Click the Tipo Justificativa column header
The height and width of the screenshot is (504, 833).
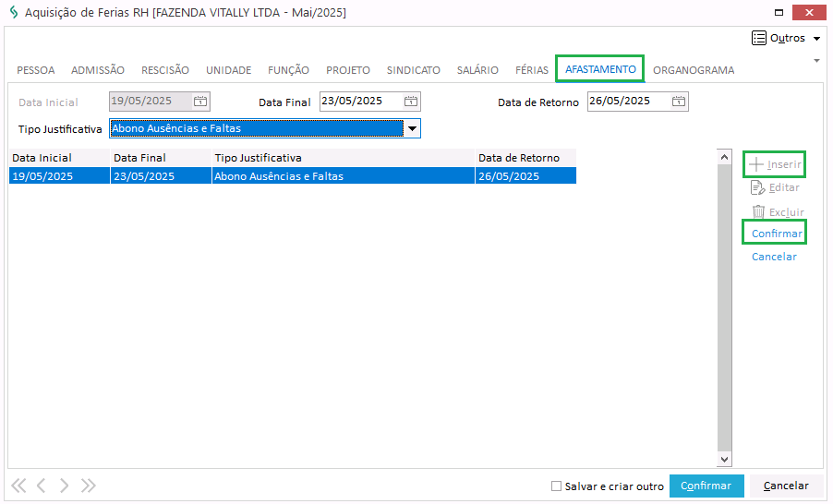pos(343,158)
